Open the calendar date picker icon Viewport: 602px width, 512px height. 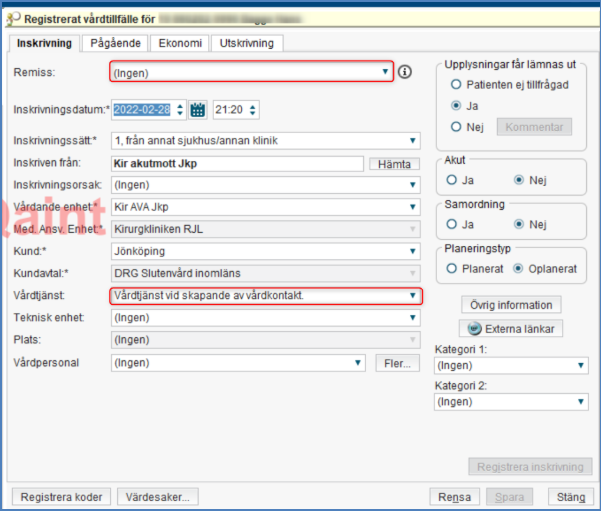(198, 110)
